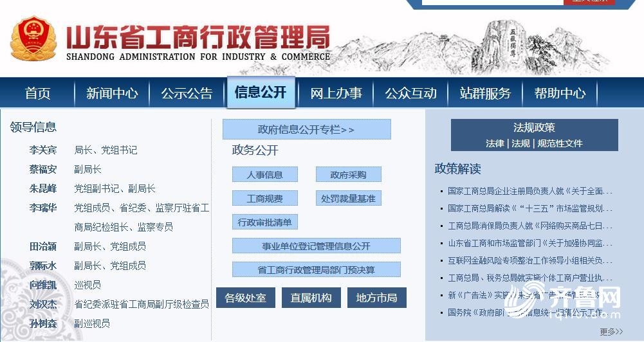Screen dimensions: 644x342
Task: Open the 法律 link under 法规政策
Action: [495, 143]
